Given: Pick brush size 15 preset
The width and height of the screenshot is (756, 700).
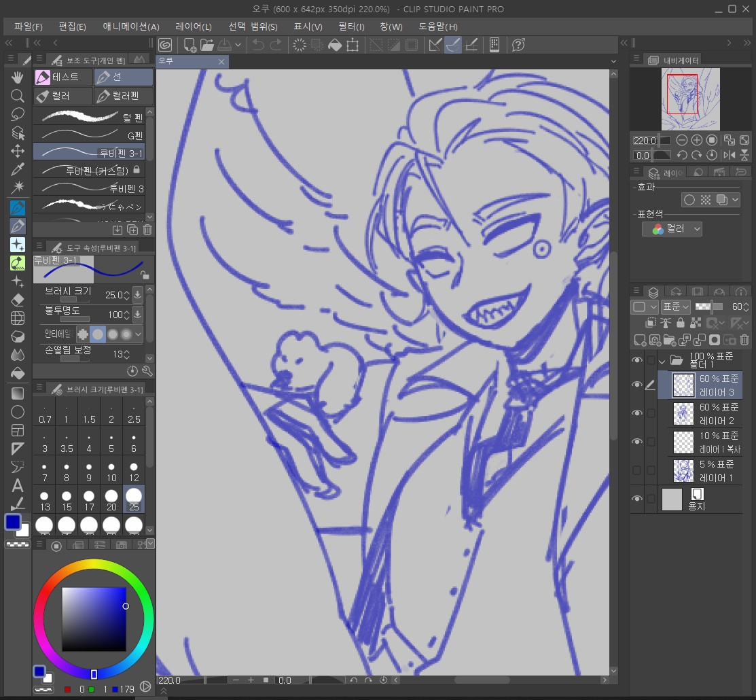Looking at the screenshot, I should (67, 500).
